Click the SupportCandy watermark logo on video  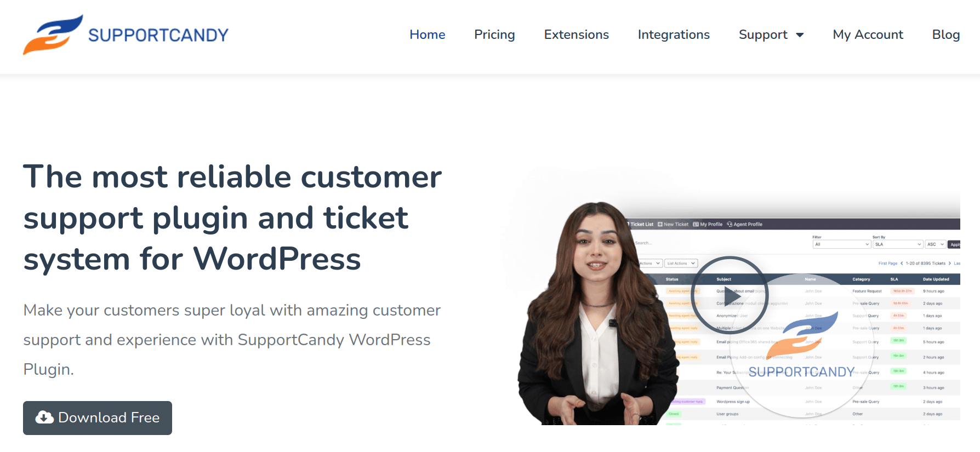tap(802, 345)
